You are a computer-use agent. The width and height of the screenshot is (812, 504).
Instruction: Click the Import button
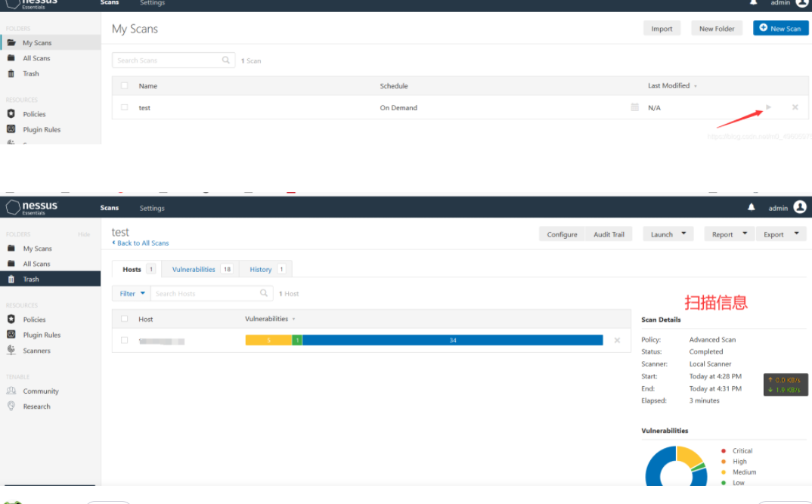coord(662,29)
